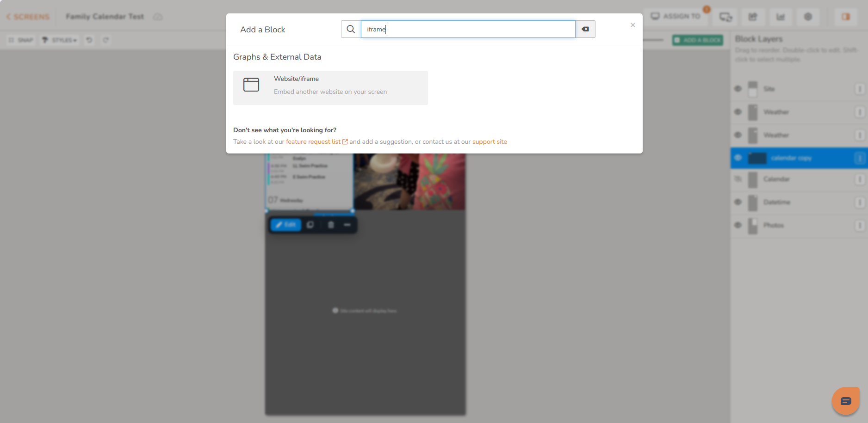Select the Site layer row
Image resolution: width=868 pixels, height=423 pixels.
tap(799, 89)
